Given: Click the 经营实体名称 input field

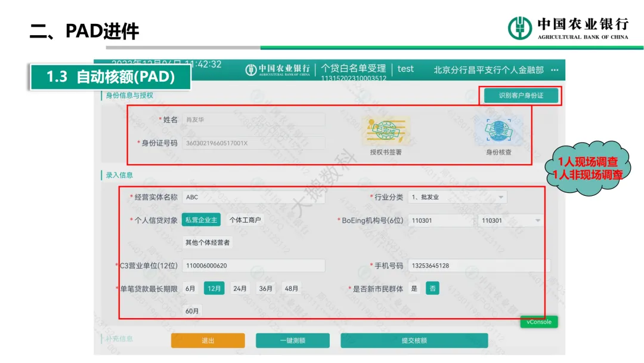Looking at the screenshot, I should click(253, 197).
